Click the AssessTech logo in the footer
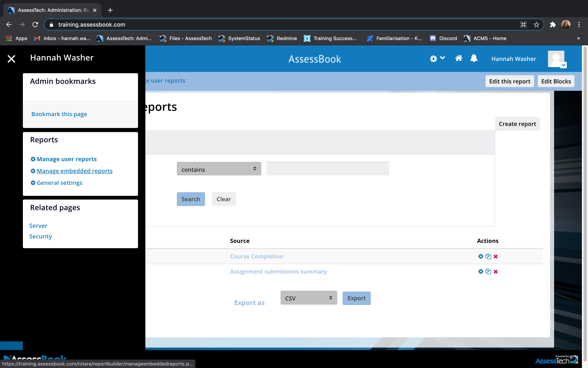 (557, 360)
